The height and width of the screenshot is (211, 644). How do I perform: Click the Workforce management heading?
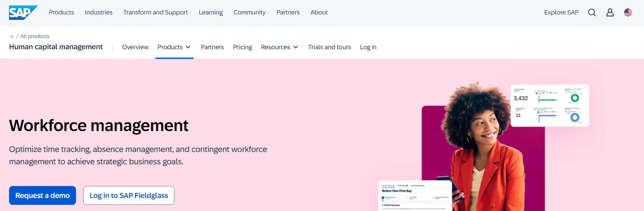click(x=98, y=126)
